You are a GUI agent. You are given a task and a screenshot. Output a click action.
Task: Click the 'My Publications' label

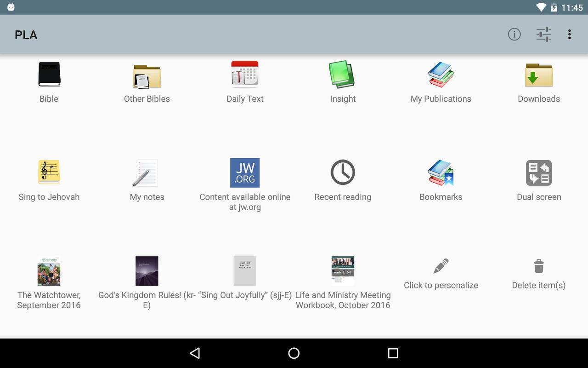441,99
